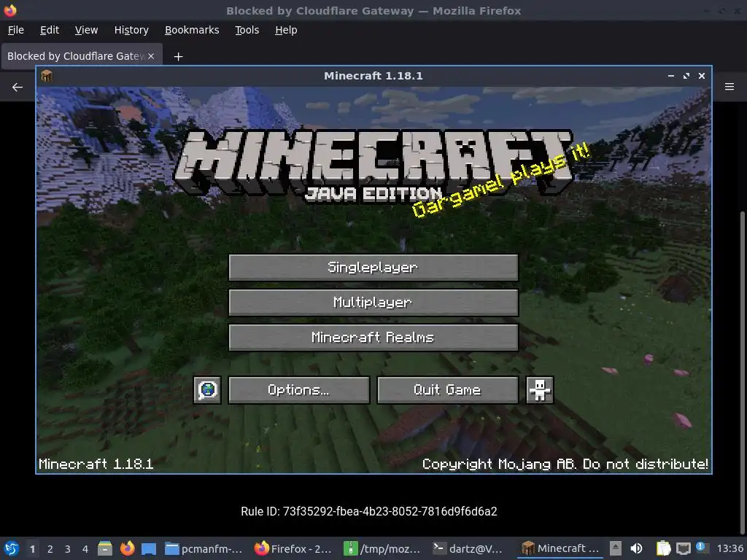This screenshot has height=560, width=747.
Task: Launch file manager from taskbar quicklaunch
Action: pyautogui.click(x=105, y=548)
